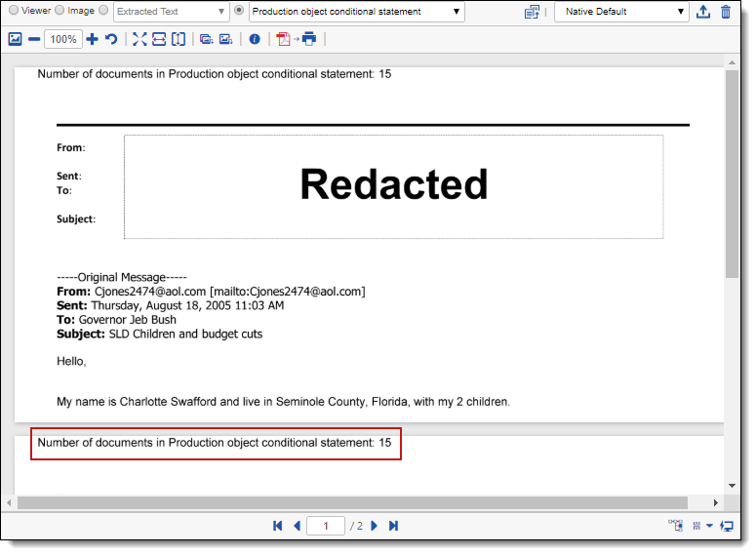This screenshot has height=555, width=756.
Task: Click 'Subject: SLD Children and budget cuts'
Action: click(x=160, y=334)
